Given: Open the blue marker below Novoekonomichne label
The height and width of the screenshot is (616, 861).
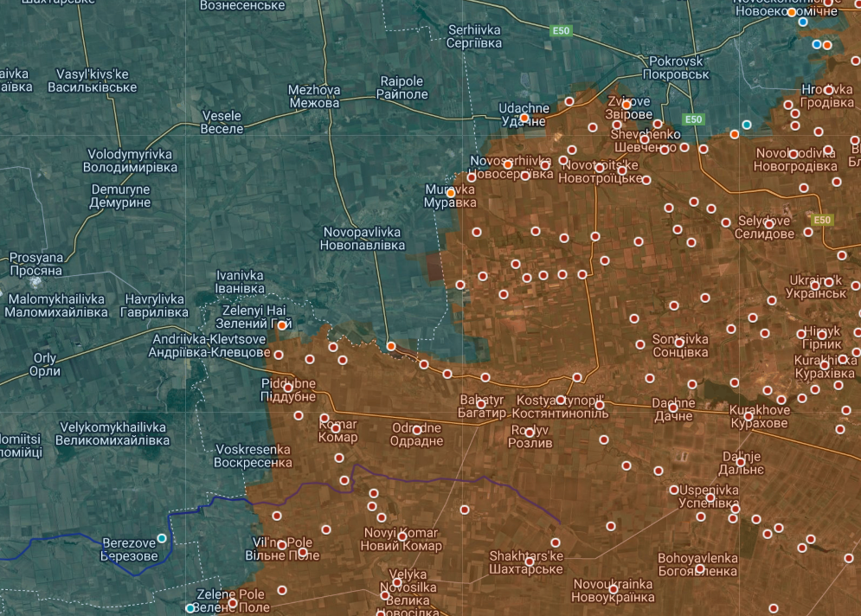Looking at the screenshot, I should point(803,22).
